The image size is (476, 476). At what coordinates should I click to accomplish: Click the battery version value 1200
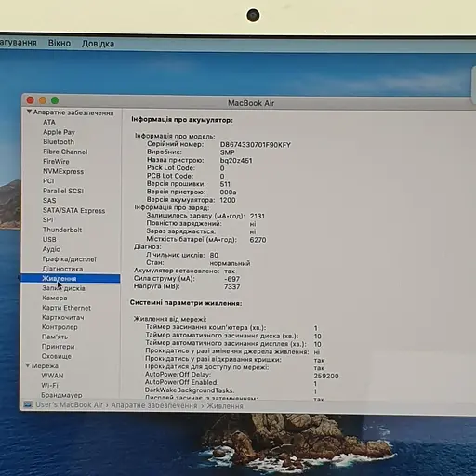(228, 200)
